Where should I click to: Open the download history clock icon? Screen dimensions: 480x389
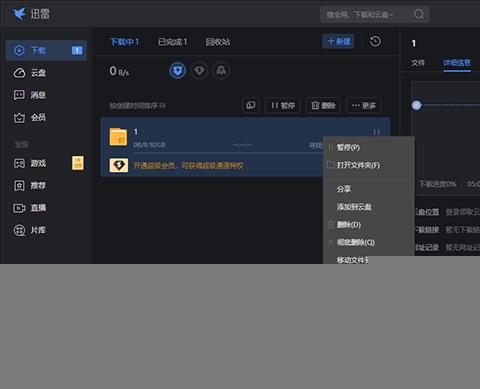375,41
